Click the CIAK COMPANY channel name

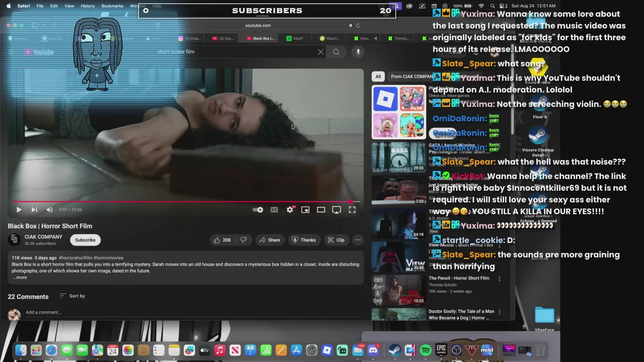click(x=43, y=237)
